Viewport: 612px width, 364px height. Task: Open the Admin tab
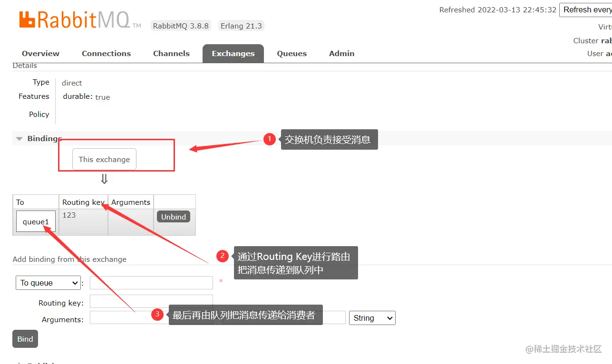click(341, 53)
